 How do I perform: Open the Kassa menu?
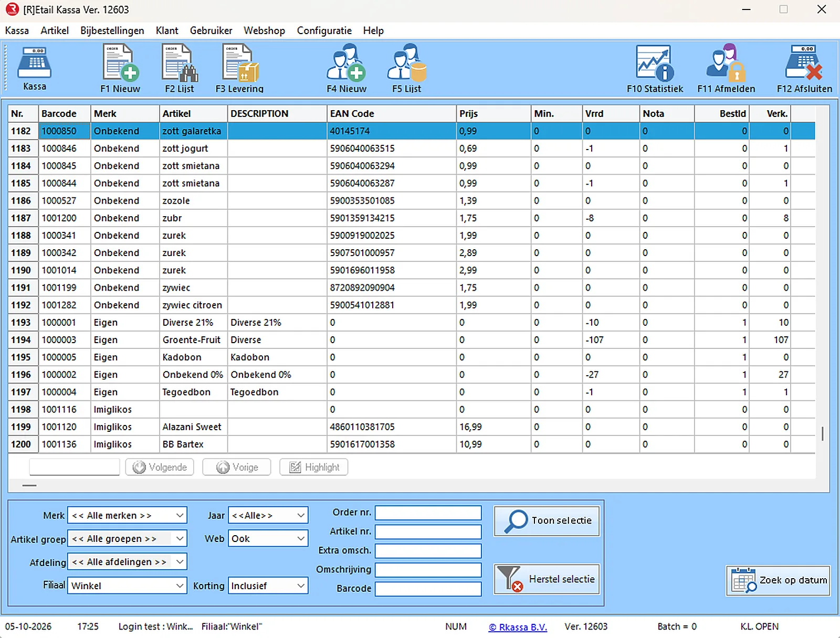tap(17, 30)
